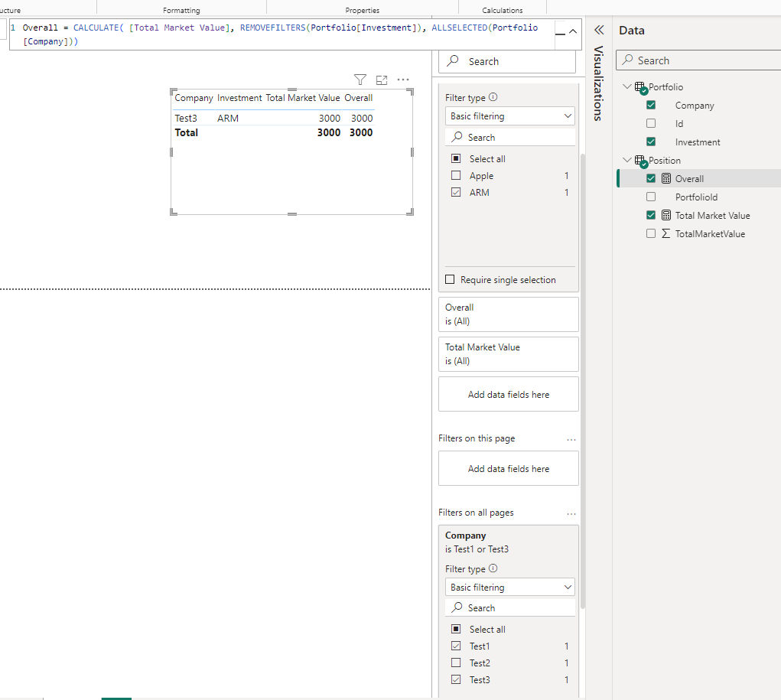The height and width of the screenshot is (700, 781).
Task: Click the sigma icon beside TotalMarketValue
Action: click(x=666, y=233)
